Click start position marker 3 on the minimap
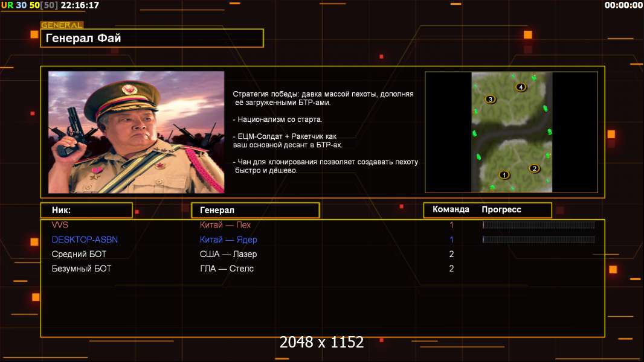 (x=490, y=99)
